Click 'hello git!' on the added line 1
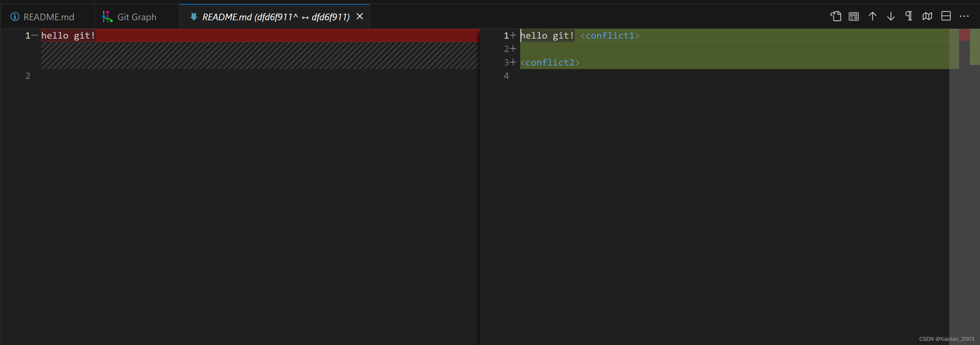 coord(547,35)
